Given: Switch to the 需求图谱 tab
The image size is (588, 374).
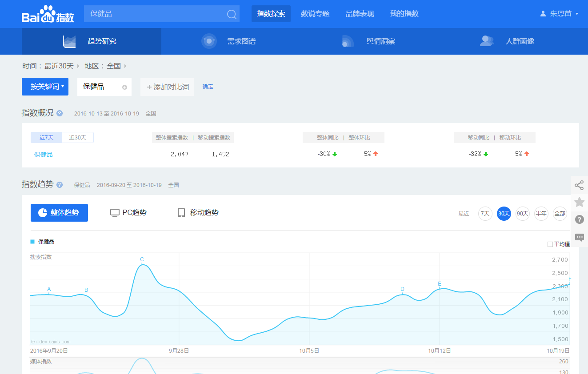Looking at the screenshot, I should pyautogui.click(x=231, y=41).
